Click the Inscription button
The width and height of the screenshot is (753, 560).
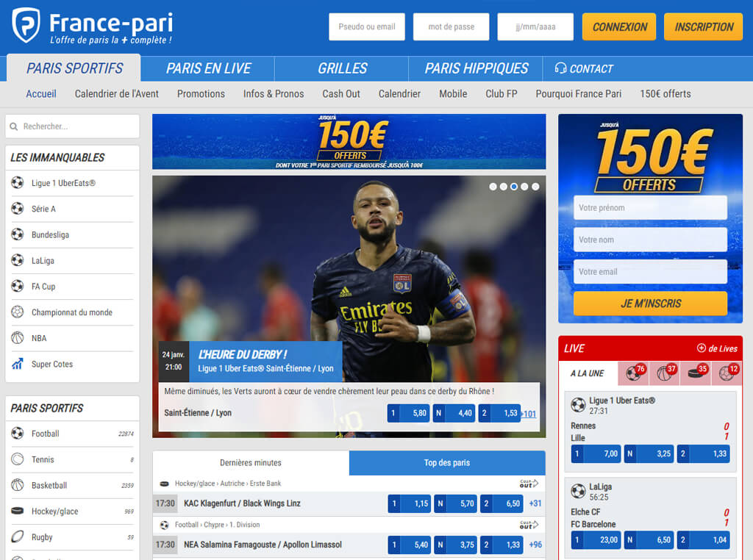coord(704,27)
